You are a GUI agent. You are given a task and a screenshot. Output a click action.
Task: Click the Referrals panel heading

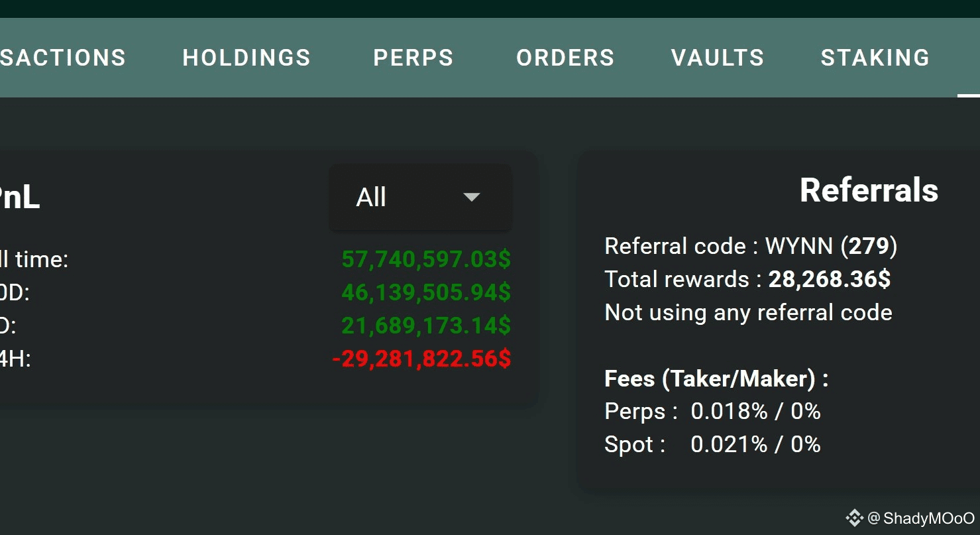pos(869,190)
